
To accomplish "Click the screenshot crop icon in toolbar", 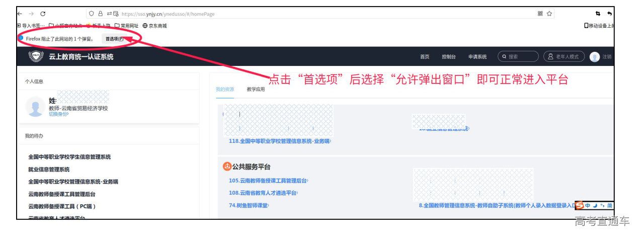I will [598, 14].
